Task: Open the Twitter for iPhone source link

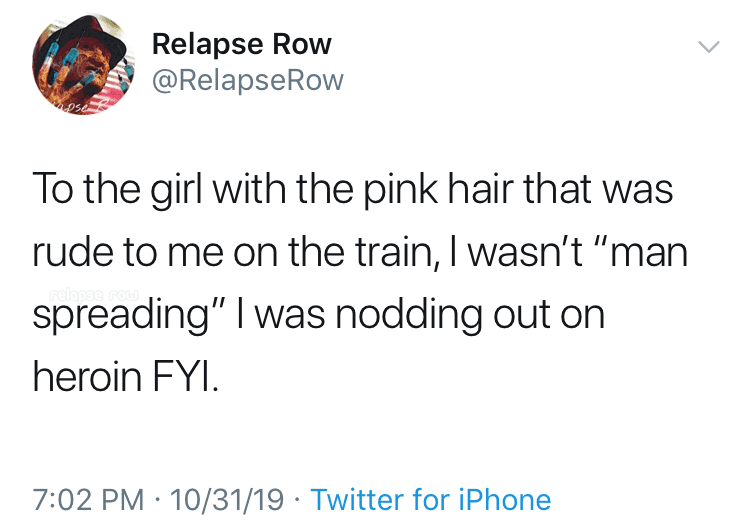Action: pyautogui.click(x=430, y=500)
